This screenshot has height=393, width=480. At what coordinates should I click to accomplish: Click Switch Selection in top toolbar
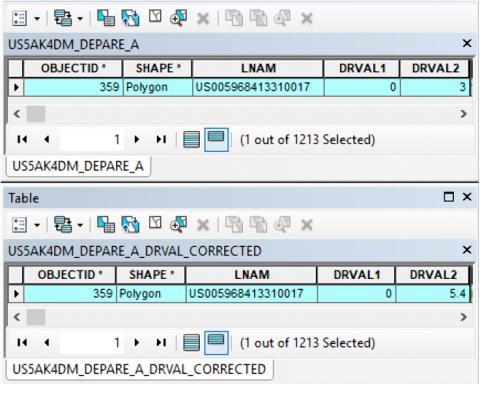point(130,18)
